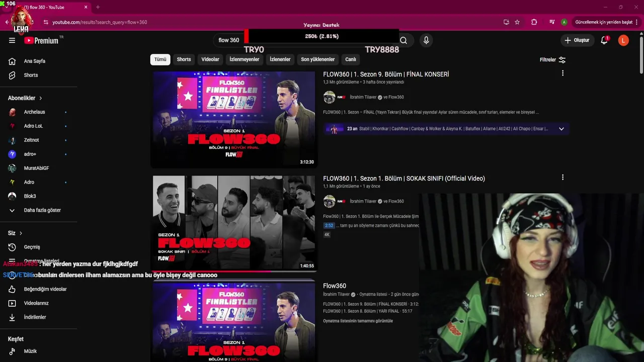Click Oynatma listesinin tamamını görüntüle
Image resolution: width=644 pixels, height=362 pixels.
pyautogui.click(x=358, y=321)
